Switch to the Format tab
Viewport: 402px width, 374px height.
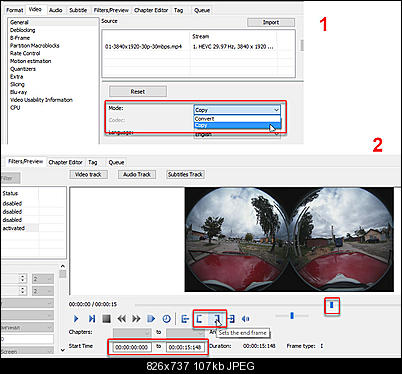(15, 10)
